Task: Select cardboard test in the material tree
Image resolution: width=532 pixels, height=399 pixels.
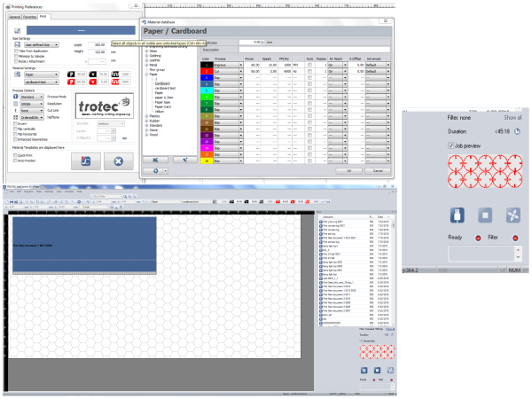Action: click(165, 88)
